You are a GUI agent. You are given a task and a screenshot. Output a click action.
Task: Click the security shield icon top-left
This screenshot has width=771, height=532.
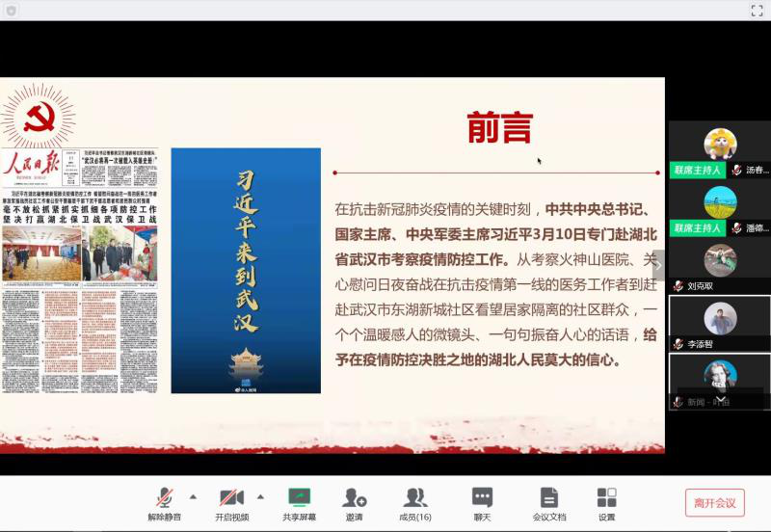point(11,10)
